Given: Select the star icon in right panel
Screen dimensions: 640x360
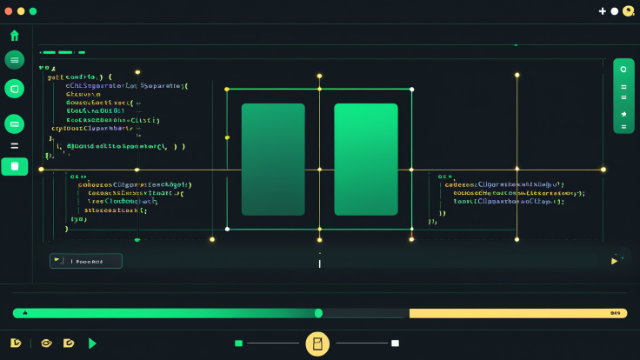Looking at the screenshot, I should (x=624, y=114).
